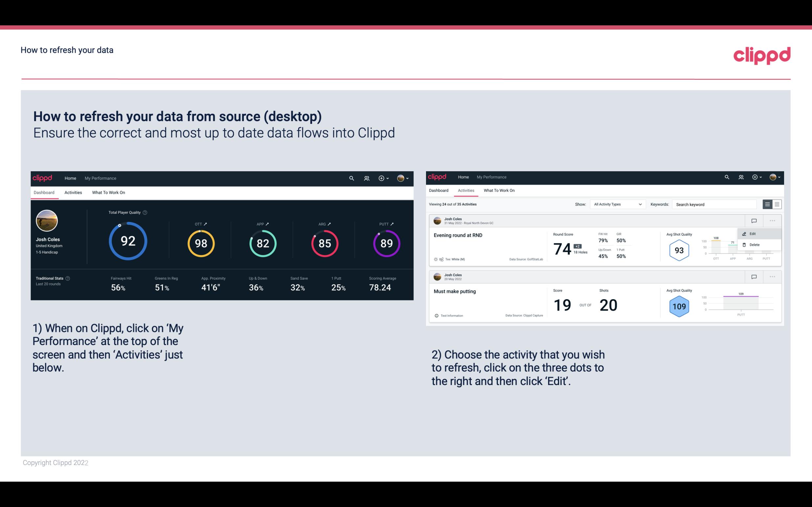Viewport: 812px width, 507px height.
Task: Click the Search keyword input field
Action: pyautogui.click(x=713, y=204)
